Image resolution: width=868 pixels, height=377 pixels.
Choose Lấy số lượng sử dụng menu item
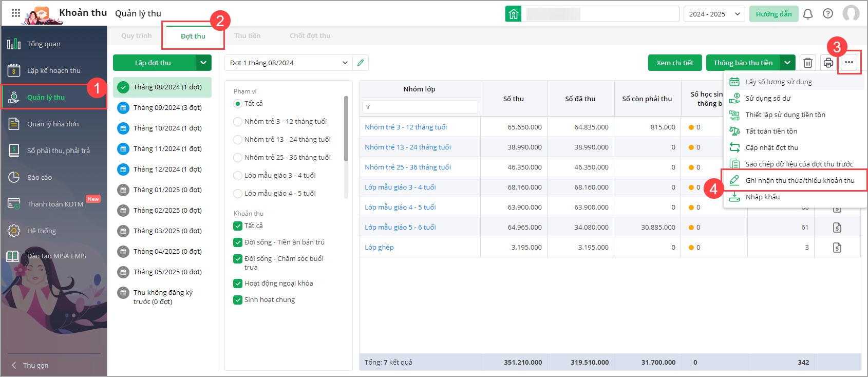(795, 82)
